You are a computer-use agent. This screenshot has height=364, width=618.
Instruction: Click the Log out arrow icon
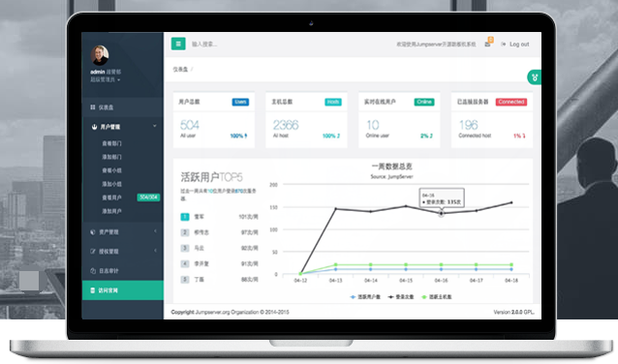(x=504, y=45)
